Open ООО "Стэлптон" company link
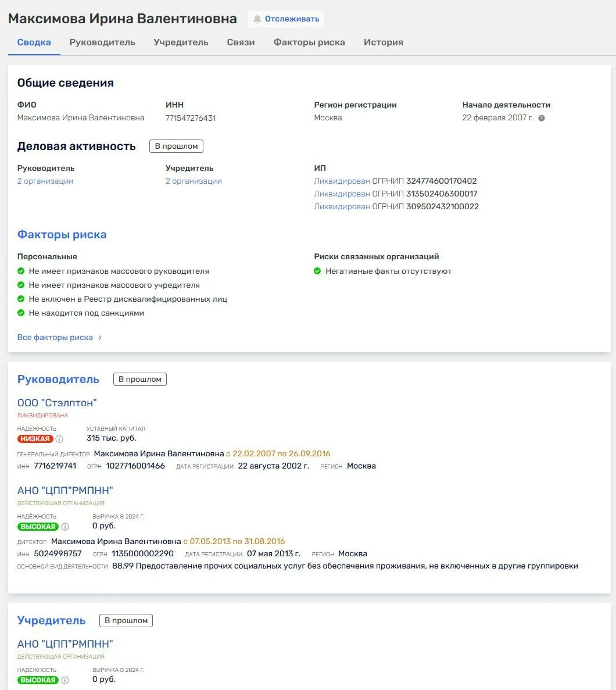The width and height of the screenshot is (616, 690). point(57,403)
